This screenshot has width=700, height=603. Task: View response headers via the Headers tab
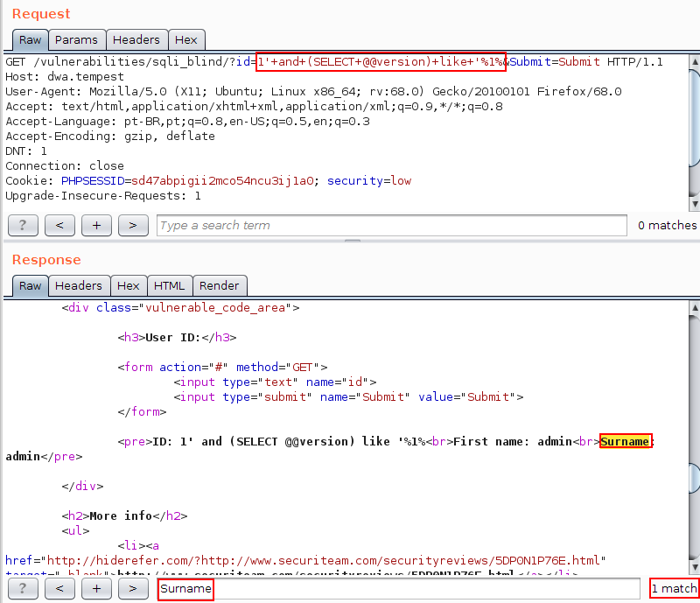click(x=79, y=285)
